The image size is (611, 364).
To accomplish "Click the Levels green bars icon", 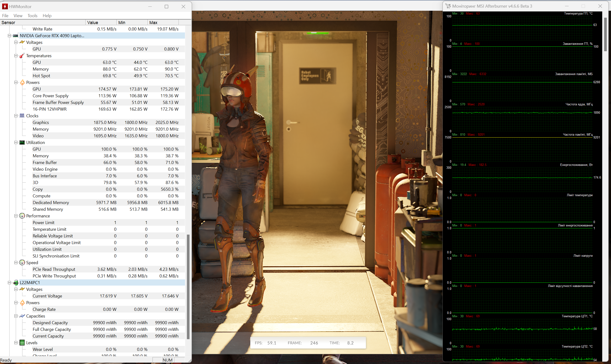I will click(22, 343).
